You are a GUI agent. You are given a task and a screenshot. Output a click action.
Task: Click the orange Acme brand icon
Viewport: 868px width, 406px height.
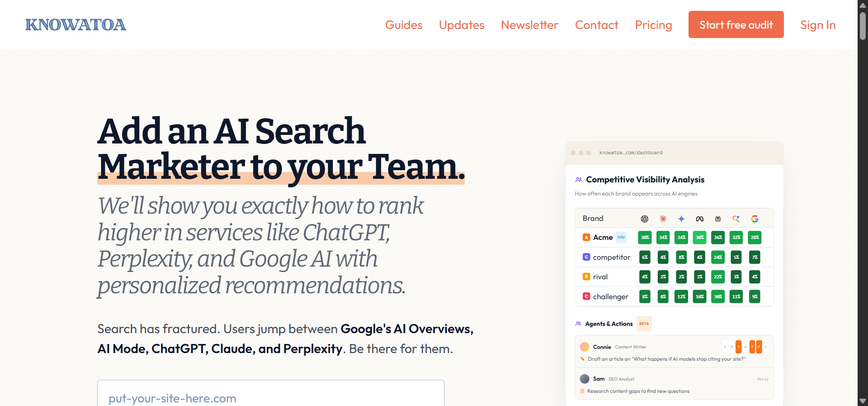tap(586, 237)
